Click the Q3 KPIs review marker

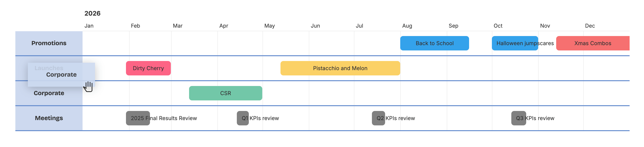(519, 118)
